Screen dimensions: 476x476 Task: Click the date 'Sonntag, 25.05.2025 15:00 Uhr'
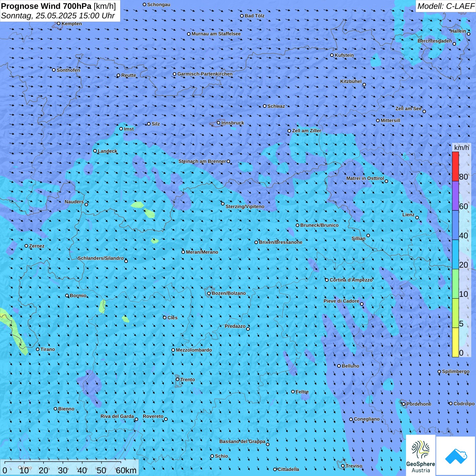58,16
